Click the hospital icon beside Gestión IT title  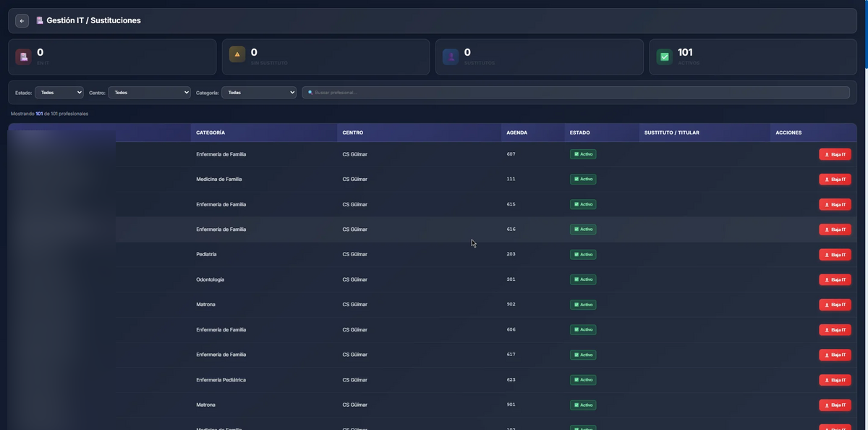tap(40, 21)
